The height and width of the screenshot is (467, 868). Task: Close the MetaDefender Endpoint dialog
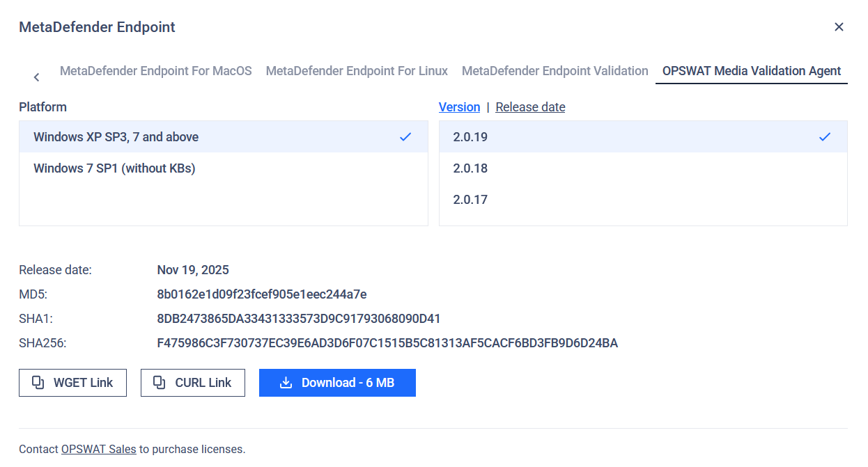839,27
